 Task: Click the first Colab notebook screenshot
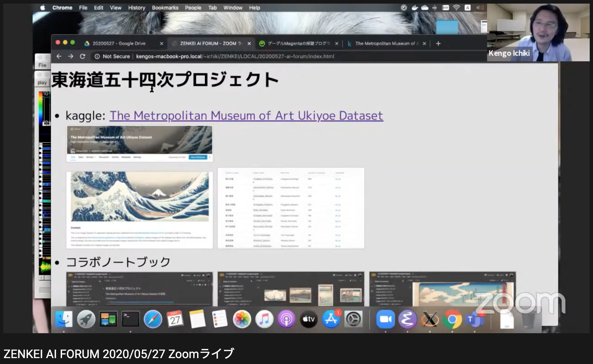coord(139,289)
